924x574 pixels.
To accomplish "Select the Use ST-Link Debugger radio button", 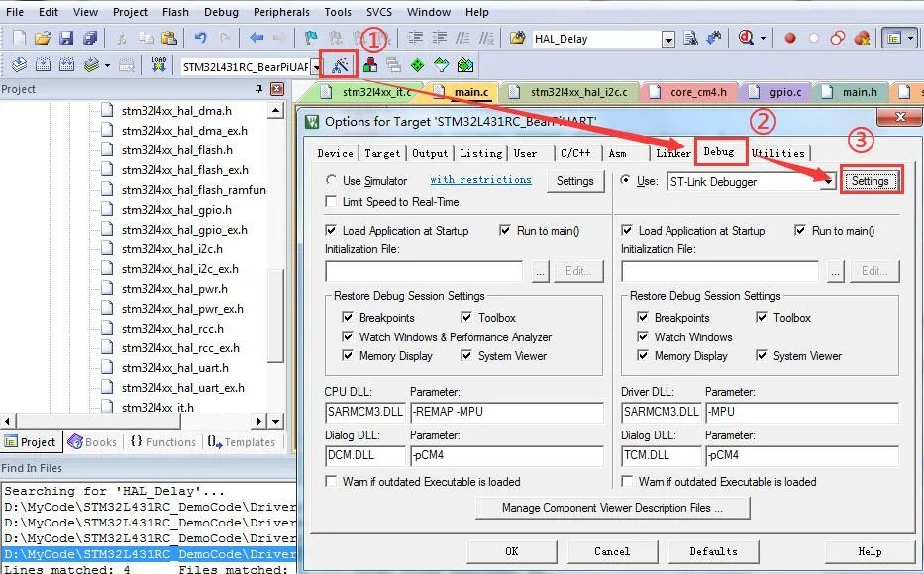I will point(625,180).
